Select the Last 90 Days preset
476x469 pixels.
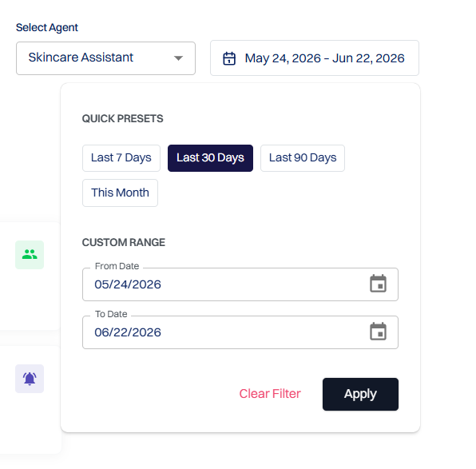click(303, 158)
